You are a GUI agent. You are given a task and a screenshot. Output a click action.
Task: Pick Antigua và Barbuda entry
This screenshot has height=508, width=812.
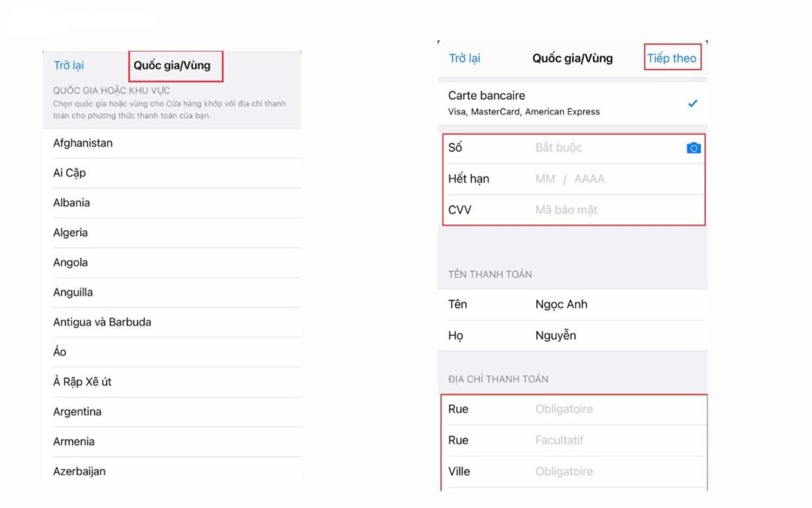point(102,321)
